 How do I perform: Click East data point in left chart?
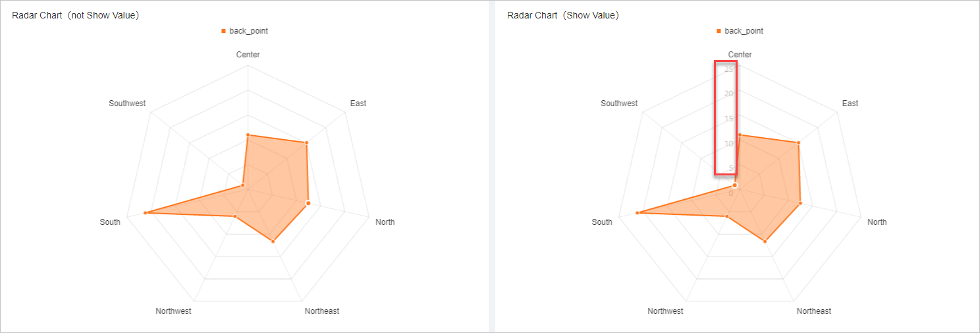[x=306, y=143]
